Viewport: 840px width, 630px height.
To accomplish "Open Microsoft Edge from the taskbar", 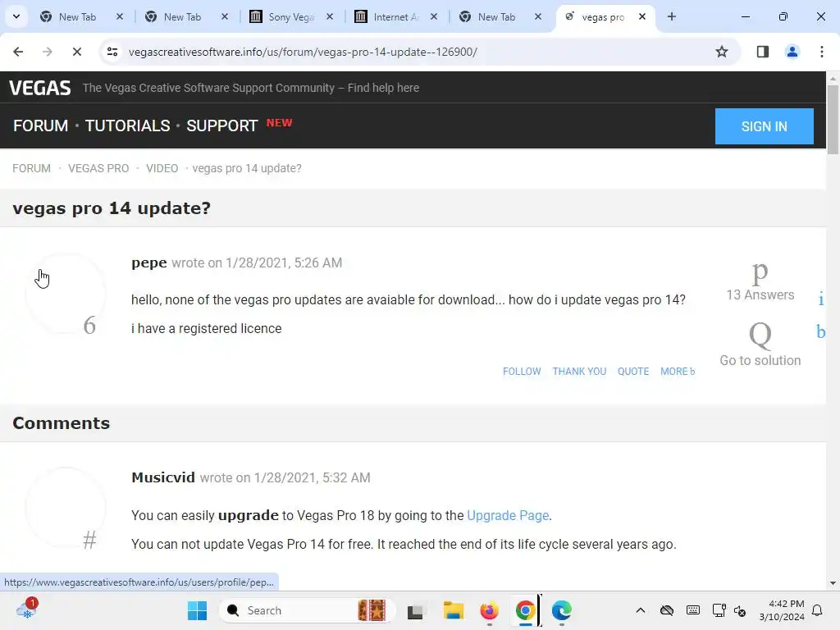I will coord(561,610).
